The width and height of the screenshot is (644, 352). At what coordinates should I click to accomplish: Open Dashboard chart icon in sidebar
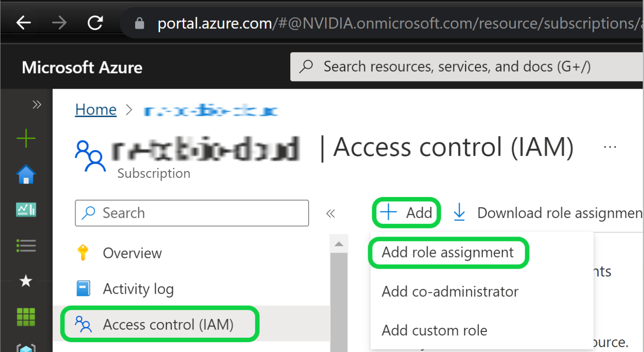26,210
